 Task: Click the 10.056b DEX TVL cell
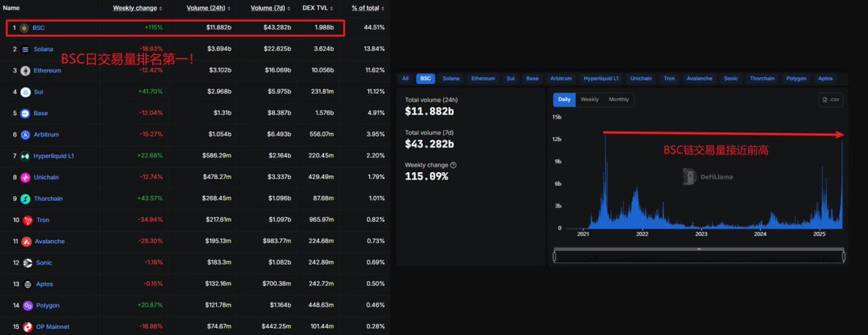[321, 70]
